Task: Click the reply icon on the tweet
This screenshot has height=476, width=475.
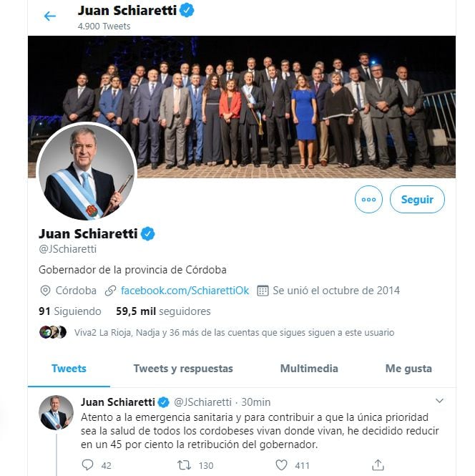Action: coord(88,465)
